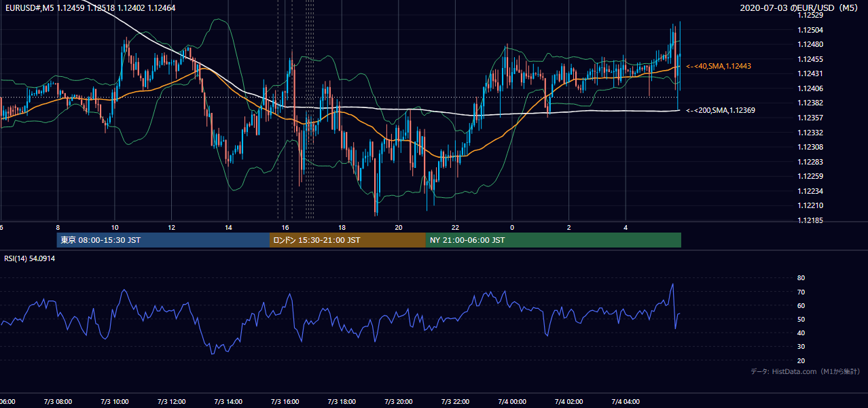Click the London 15:30-21:00 JST session bar
This screenshot has width=868, height=408.
pyautogui.click(x=348, y=240)
